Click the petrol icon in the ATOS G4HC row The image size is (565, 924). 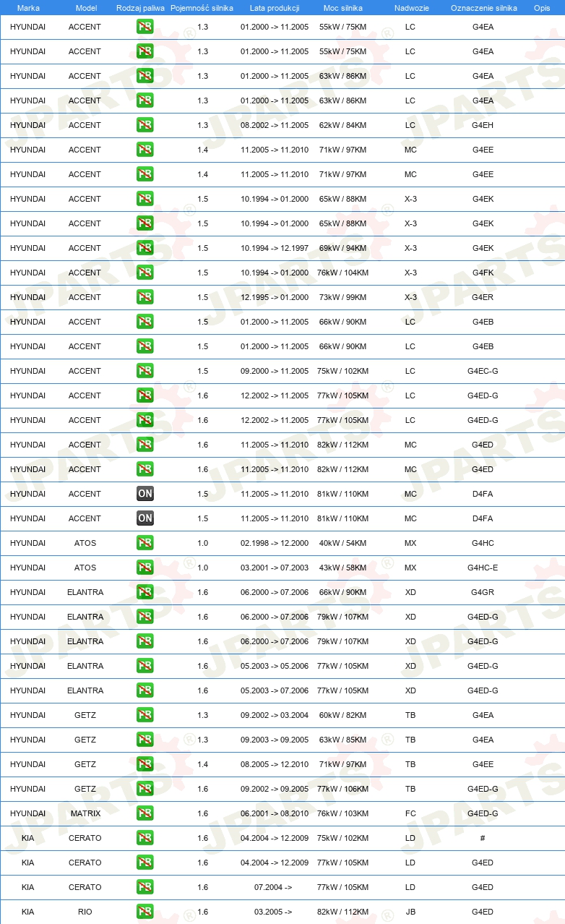coord(145,543)
